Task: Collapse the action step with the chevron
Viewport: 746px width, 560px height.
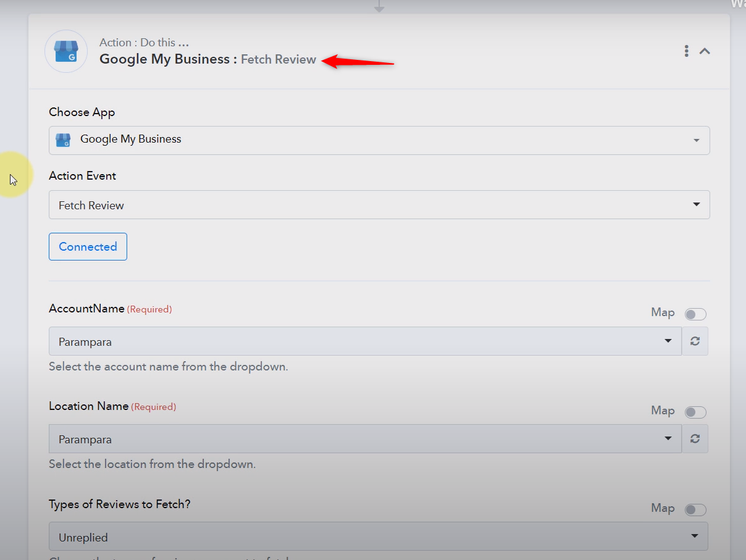Action: pyautogui.click(x=705, y=51)
